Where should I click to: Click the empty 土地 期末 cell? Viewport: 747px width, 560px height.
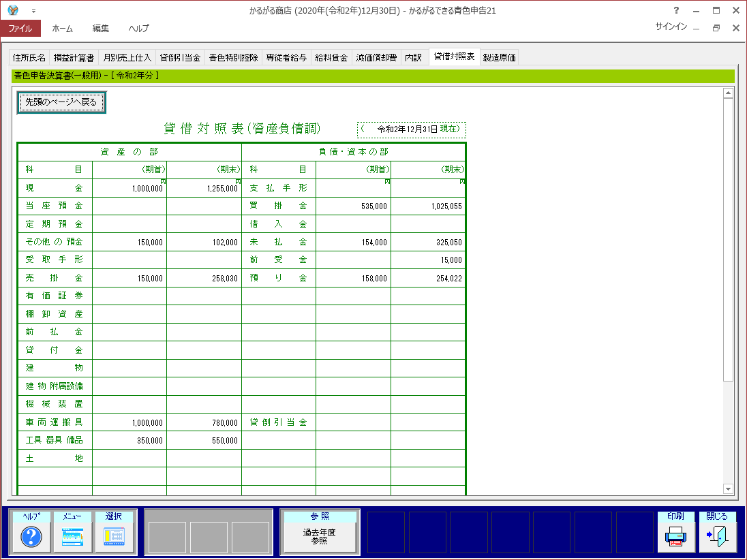204,458
